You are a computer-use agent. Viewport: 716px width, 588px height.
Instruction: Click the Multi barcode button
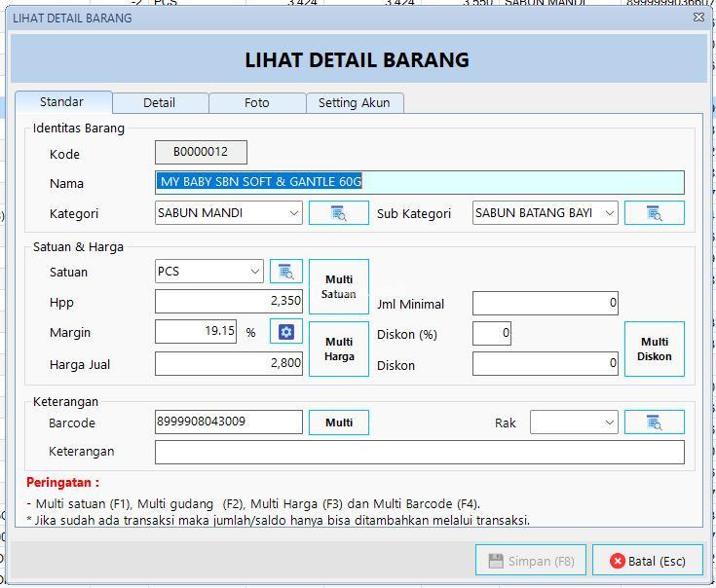click(x=339, y=423)
